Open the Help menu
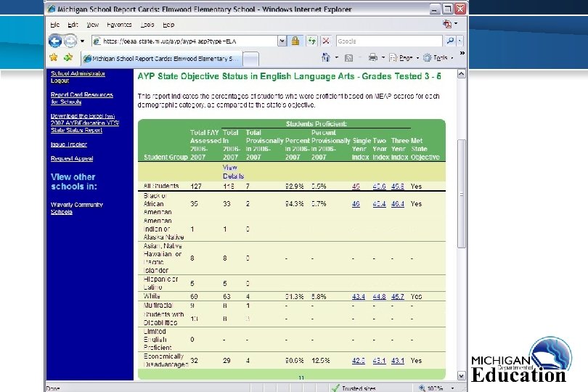This screenshot has height=392, width=588. coord(168,25)
